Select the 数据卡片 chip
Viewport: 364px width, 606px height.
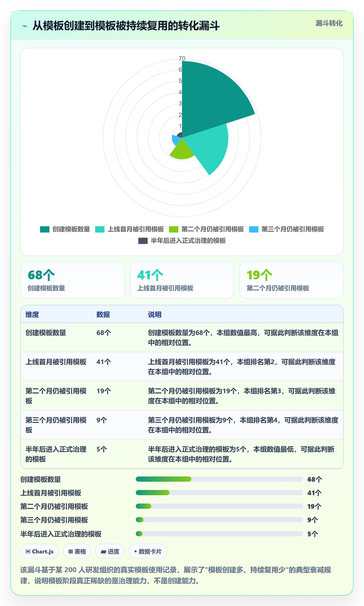pos(148,551)
